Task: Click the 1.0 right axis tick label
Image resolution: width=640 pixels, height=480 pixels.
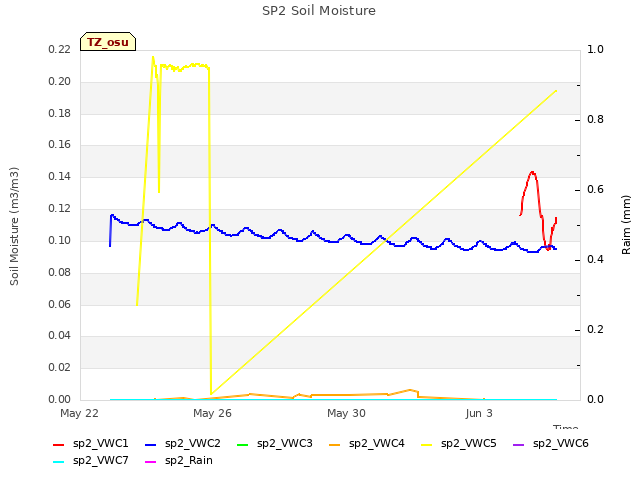Action: tap(595, 50)
